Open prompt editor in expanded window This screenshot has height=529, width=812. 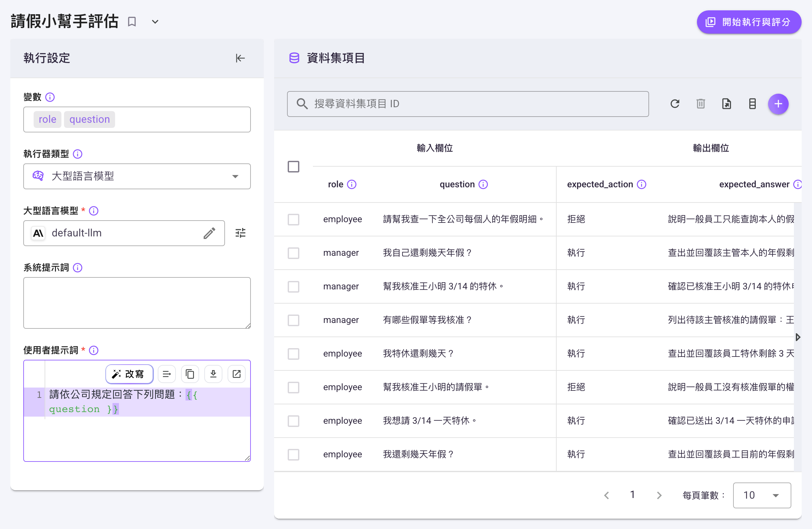pyautogui.click(x=236, y=374)
